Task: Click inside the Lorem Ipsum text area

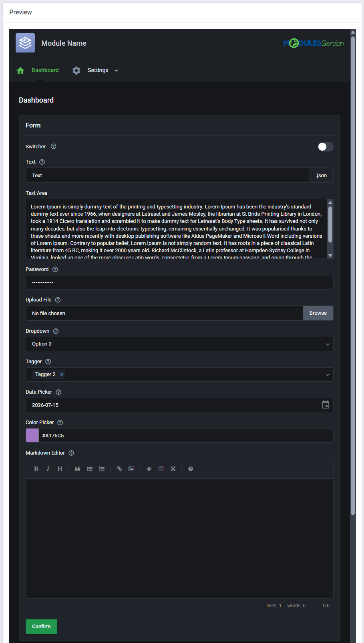Action: click(177, 229)
